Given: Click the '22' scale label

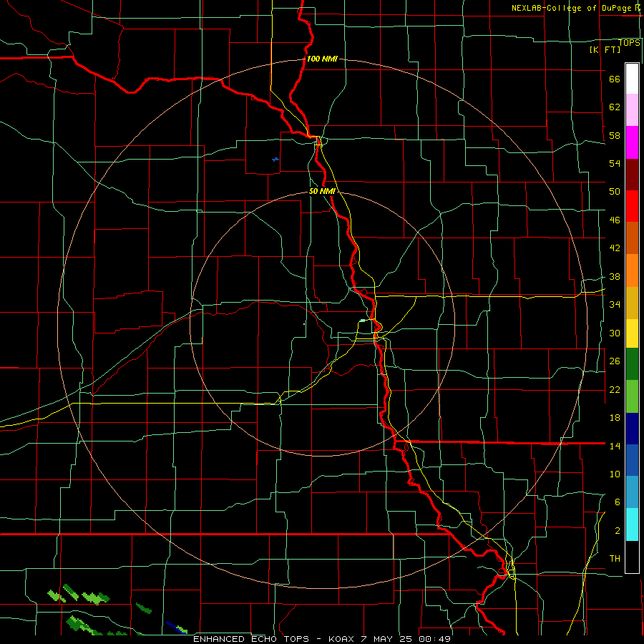Looking at the screenshot, I should pos(615,389).
